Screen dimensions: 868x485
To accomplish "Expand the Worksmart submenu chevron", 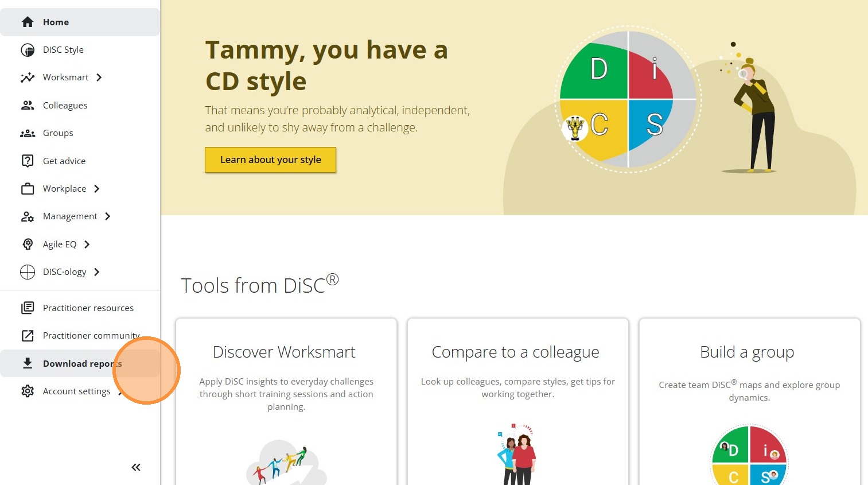I will (99, 77).
